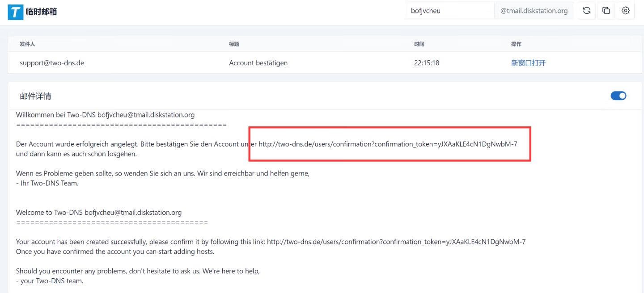Open settings via the gear icon
The image size is (644, 293).
pos(625,11)
